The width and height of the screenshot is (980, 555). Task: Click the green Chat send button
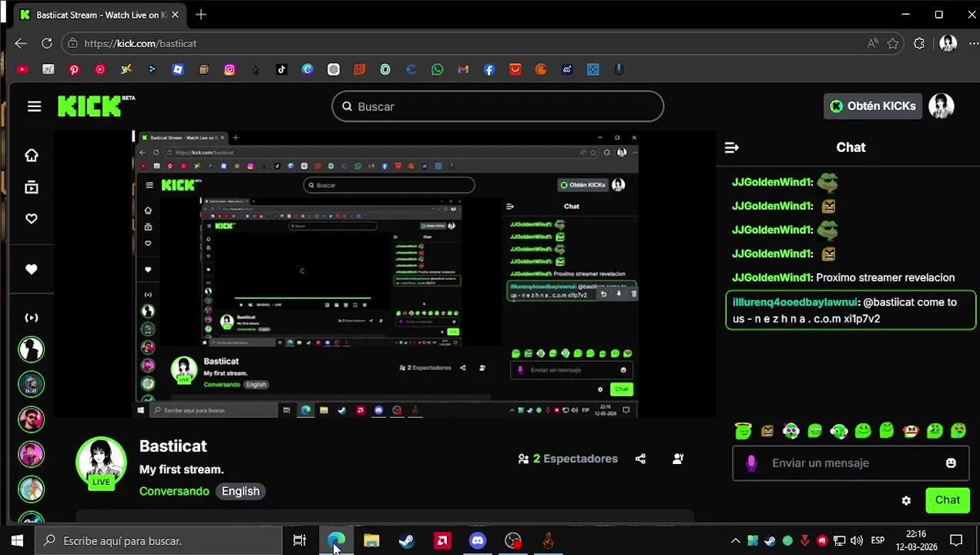click(948, 500)
